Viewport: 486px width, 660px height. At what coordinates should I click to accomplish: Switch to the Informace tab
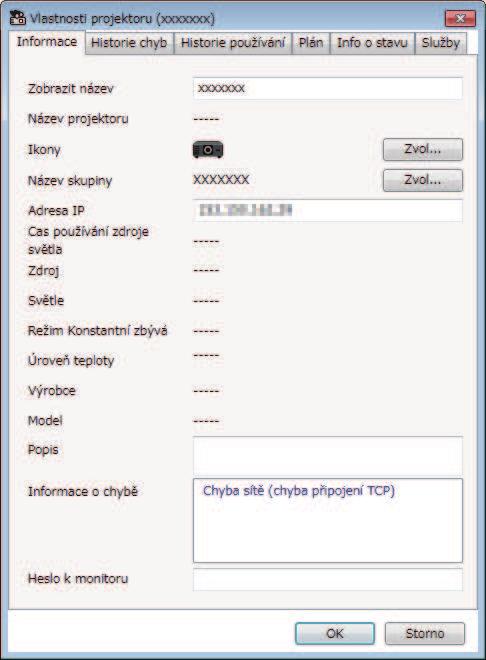(47, 42)
